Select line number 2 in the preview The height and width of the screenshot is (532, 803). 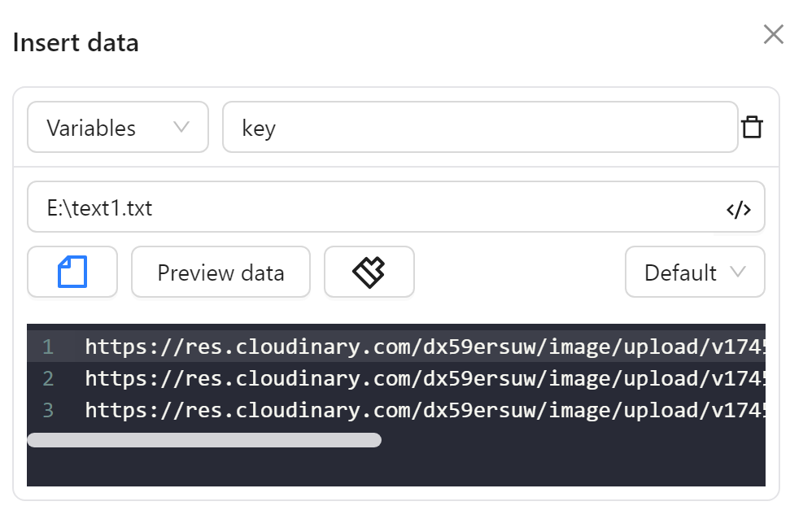(x=47, y=378)
